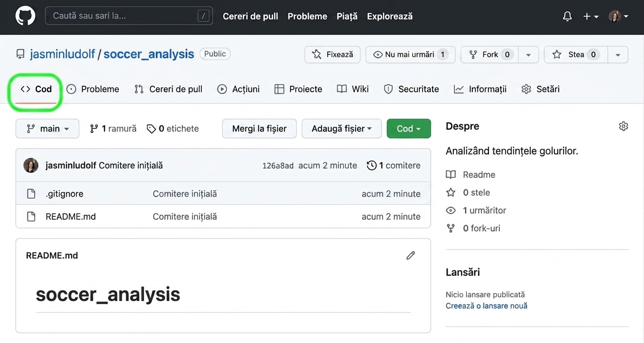Edit README with the pencil icon

(411, 255)
